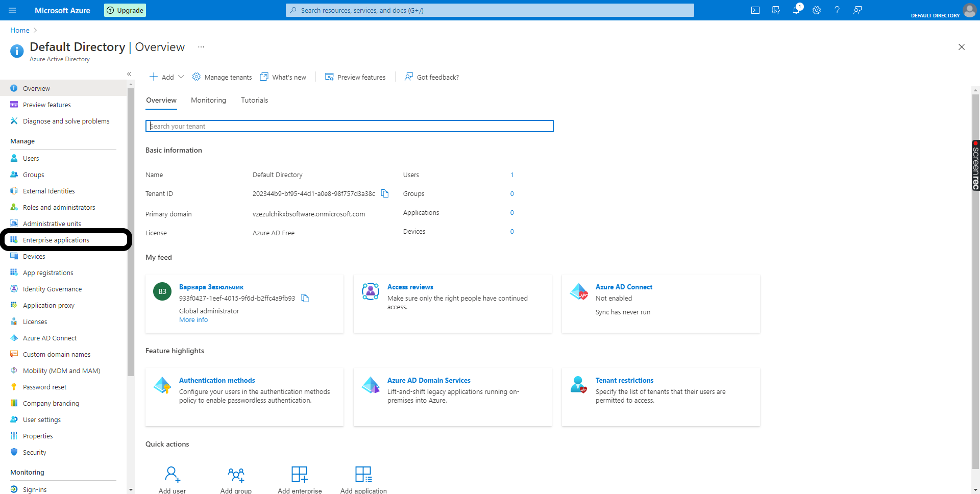
Task: Open Cloud Shell icon in top bar
Action: point(755,10)
